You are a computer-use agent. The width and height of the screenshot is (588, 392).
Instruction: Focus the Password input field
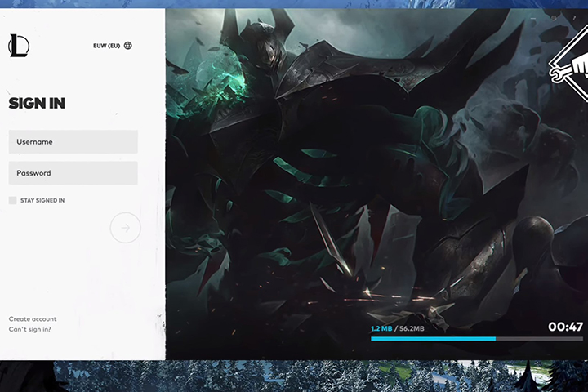[x=73, y=173]
